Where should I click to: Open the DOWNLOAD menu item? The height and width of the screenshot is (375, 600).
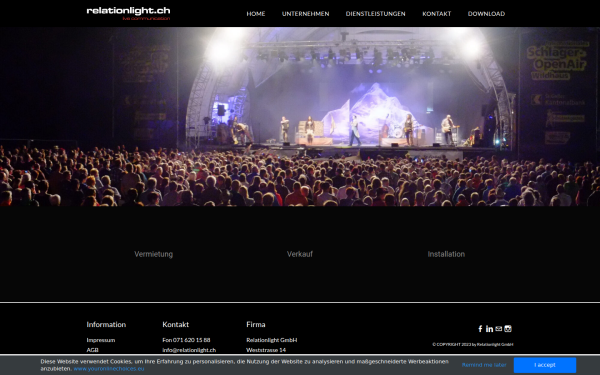(x=486, y=14)
